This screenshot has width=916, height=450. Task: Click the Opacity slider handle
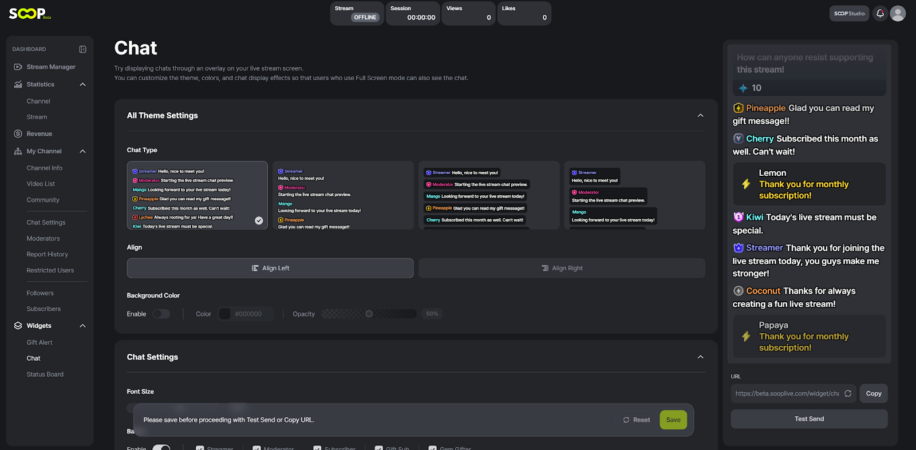pos(369,314)
